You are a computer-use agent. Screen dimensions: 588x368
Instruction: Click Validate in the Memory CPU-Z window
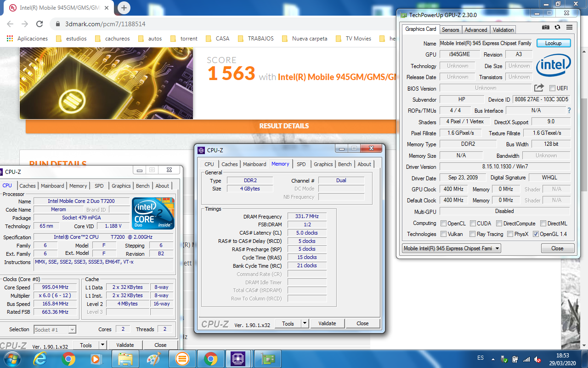[327, 323]
